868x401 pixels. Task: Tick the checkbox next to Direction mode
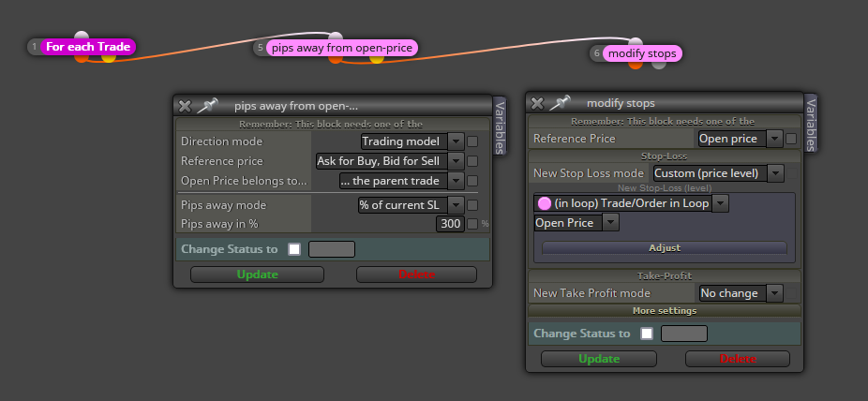(x=472, y=141)
